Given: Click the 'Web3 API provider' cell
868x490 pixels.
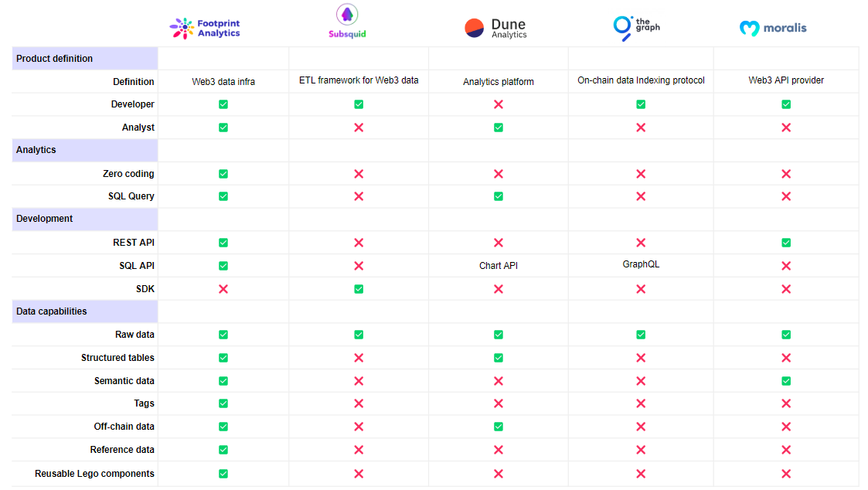Looking at the screenshot, I should tap(786, 80).
